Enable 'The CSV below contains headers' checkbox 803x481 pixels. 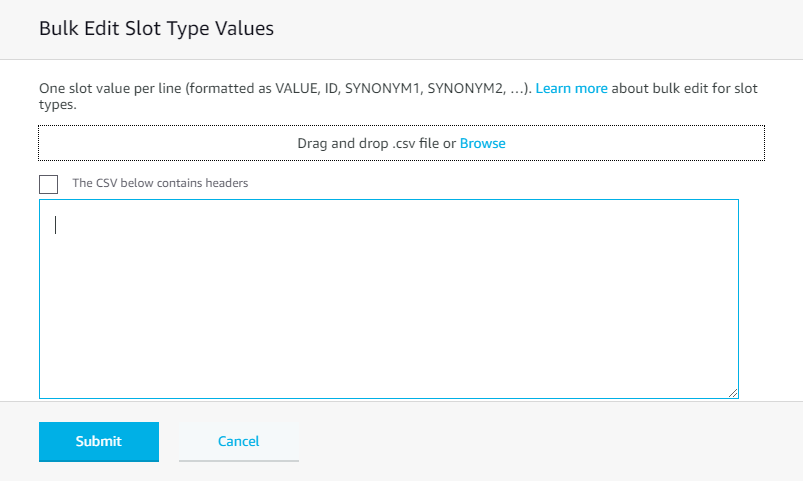48,184
